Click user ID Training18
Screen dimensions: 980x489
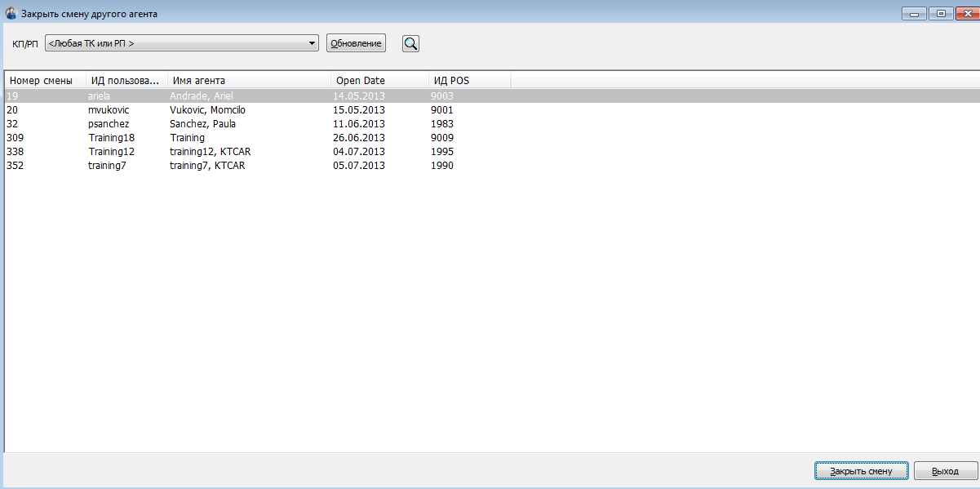click(x=111, y=138)
